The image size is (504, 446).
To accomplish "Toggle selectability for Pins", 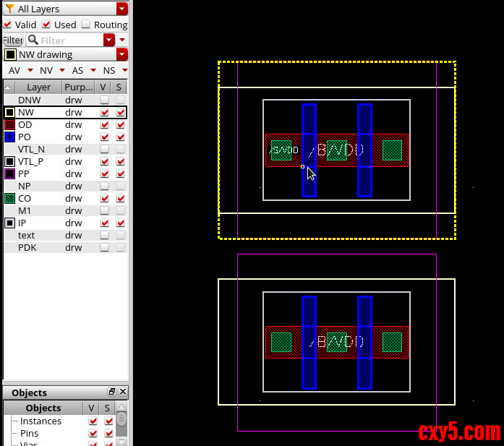I will pos(109,433).
